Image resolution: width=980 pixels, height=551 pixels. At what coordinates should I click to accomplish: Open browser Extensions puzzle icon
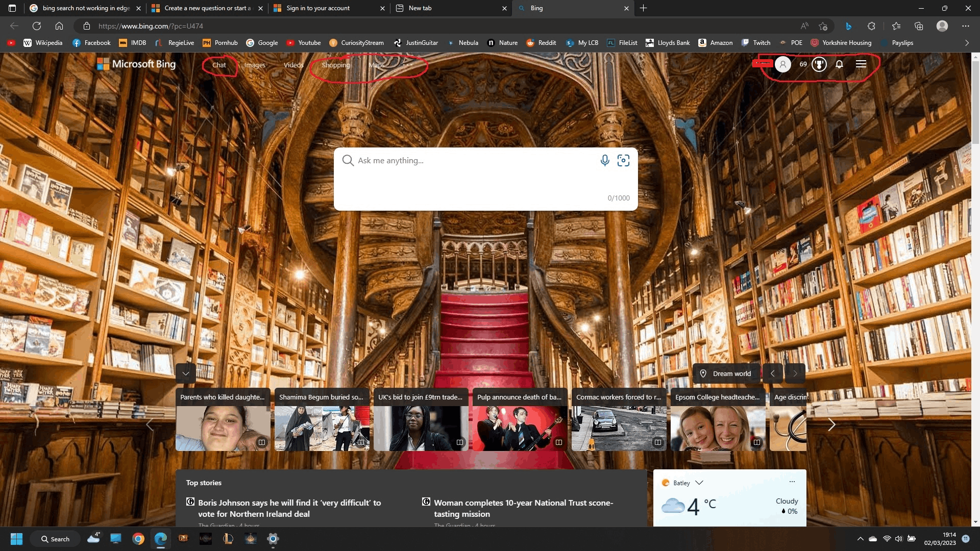[x=871, y=26]
